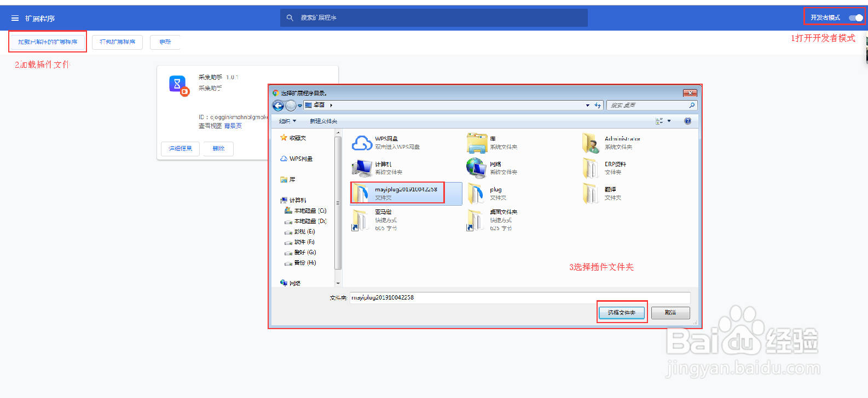868x398 pixels.
Task: Open the 背景页 link on the 采集助手 card
Action: click(233, 126)
